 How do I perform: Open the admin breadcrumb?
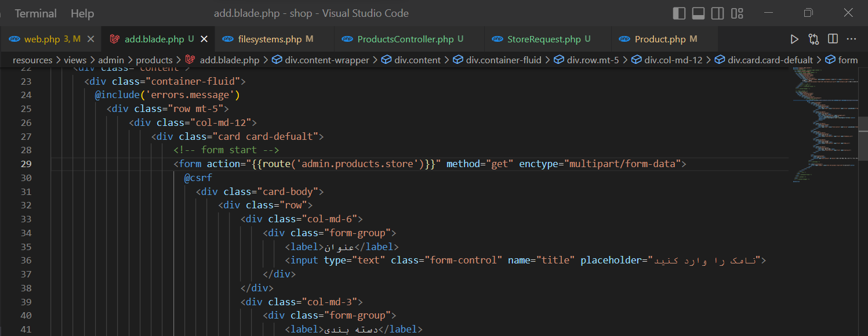point(111,60)
